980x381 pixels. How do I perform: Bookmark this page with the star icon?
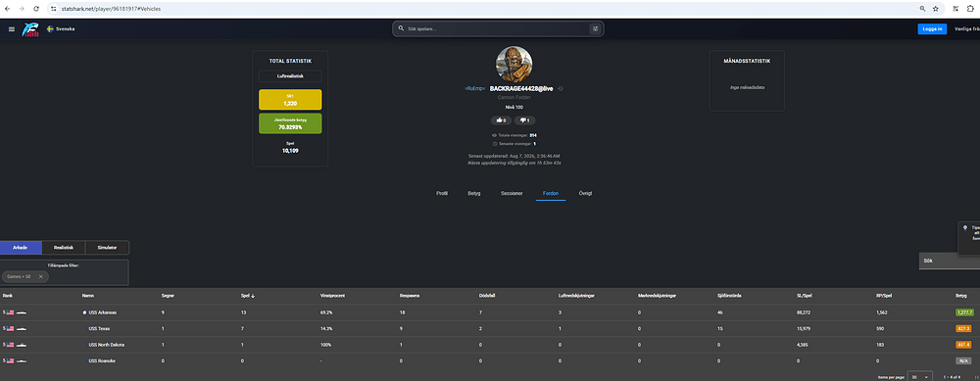pos(936,9)
